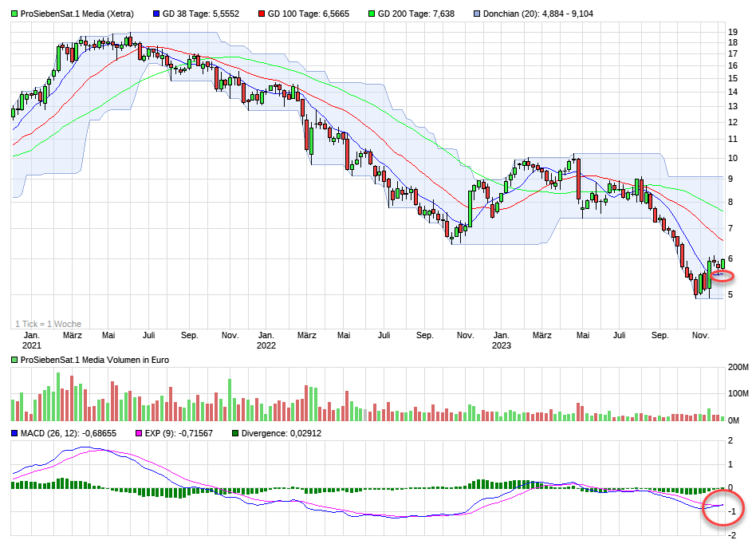This screenshot has height=544, width=756.
Task: Click the '1 Tick = 1 Woche' note
Action: point(48,324)
